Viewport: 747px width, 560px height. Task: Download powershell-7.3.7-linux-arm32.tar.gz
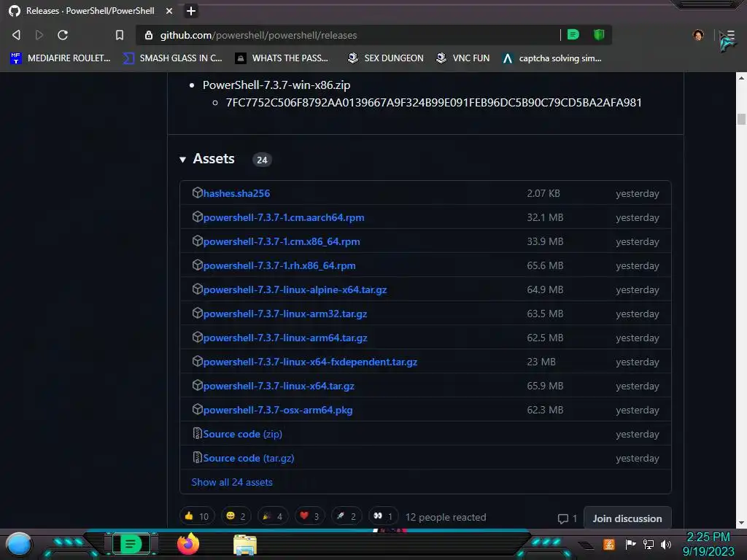point(285,314)
